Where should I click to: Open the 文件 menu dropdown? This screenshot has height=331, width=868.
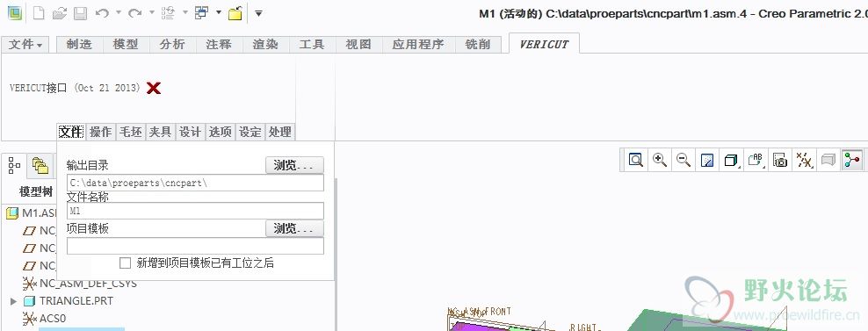tap(25, 44)
